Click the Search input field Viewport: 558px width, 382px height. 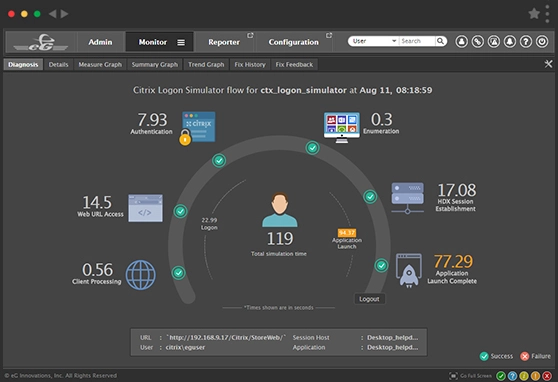point(417,41)
